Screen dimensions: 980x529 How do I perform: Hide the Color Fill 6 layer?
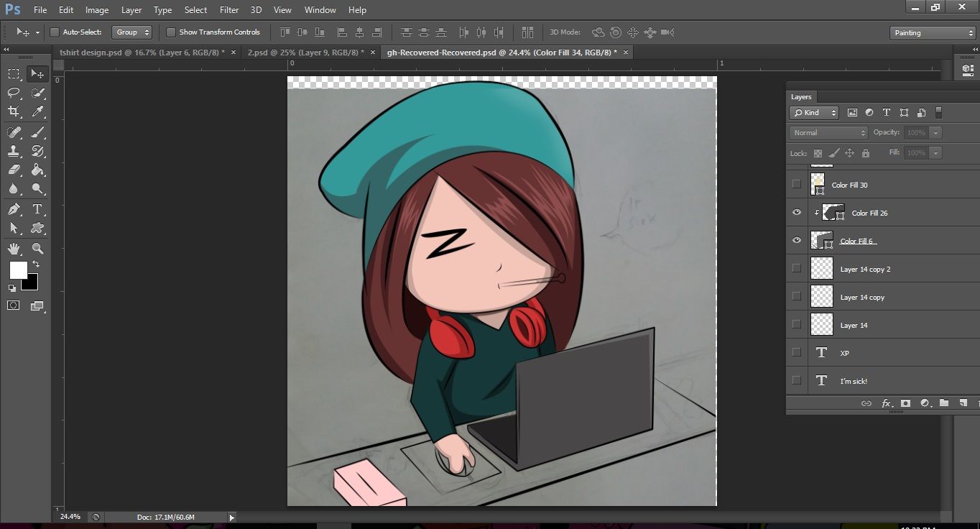(x=796, y=241)
